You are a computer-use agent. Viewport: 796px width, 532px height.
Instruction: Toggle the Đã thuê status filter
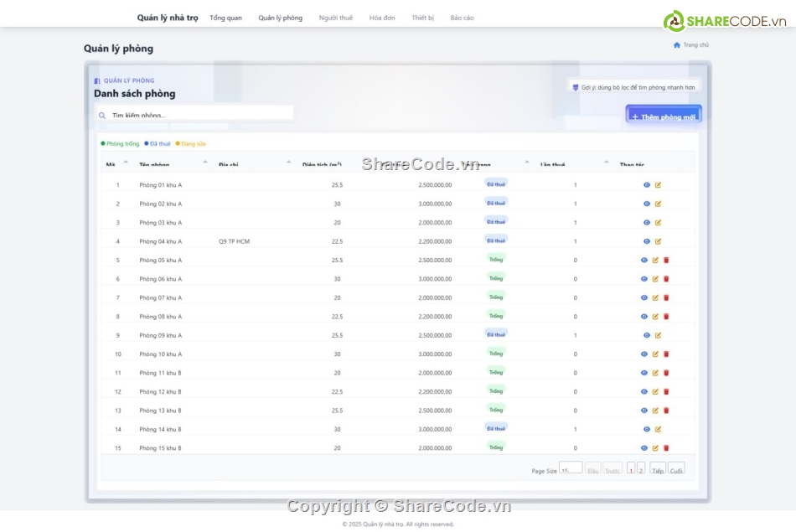157,143
